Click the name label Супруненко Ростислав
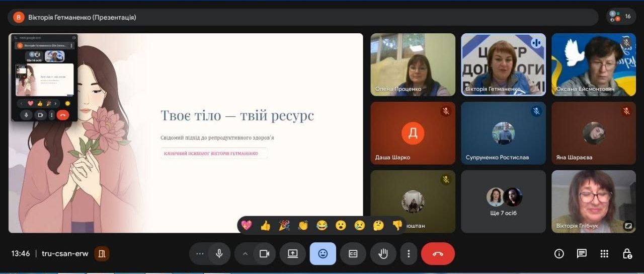644x274 pixels. [x=498, y=157]
